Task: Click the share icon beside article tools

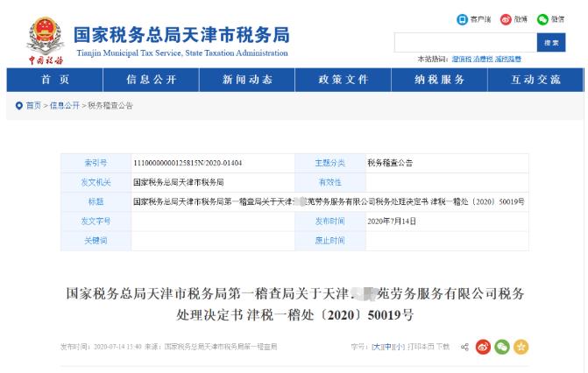Action: tap(464, 347)
